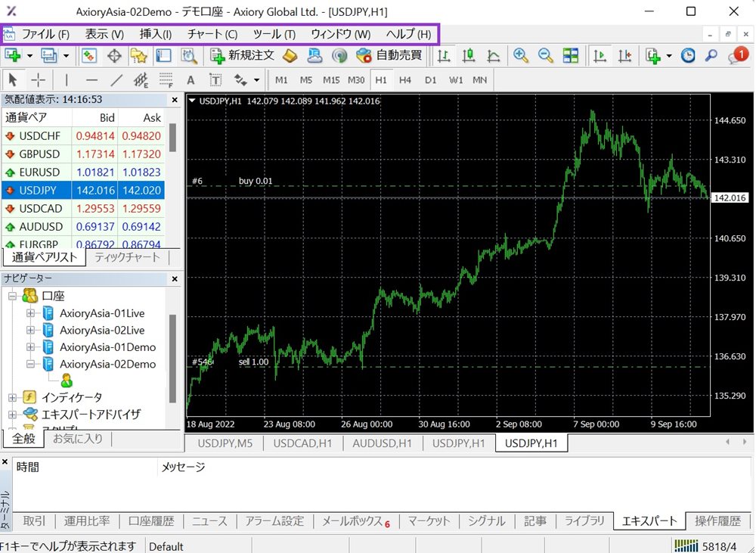
Task: Click the Indicators list icon with plus
Action: [x=653, y=55]
